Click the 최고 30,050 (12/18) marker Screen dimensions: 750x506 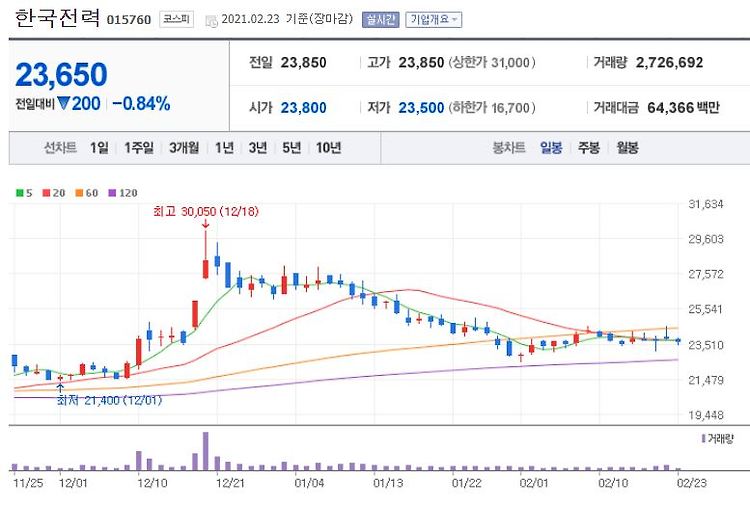tap(206, 211)
